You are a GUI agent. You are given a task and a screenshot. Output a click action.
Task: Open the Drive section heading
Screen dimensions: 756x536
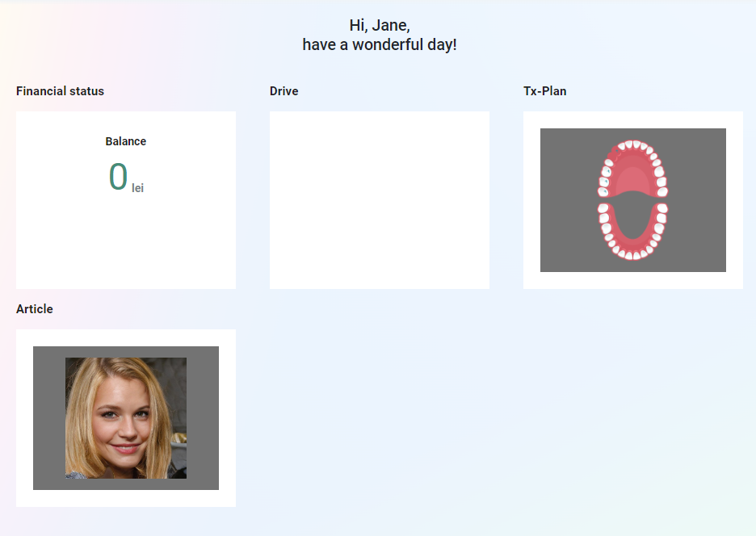pyautogui.click(x=283, y=91)
